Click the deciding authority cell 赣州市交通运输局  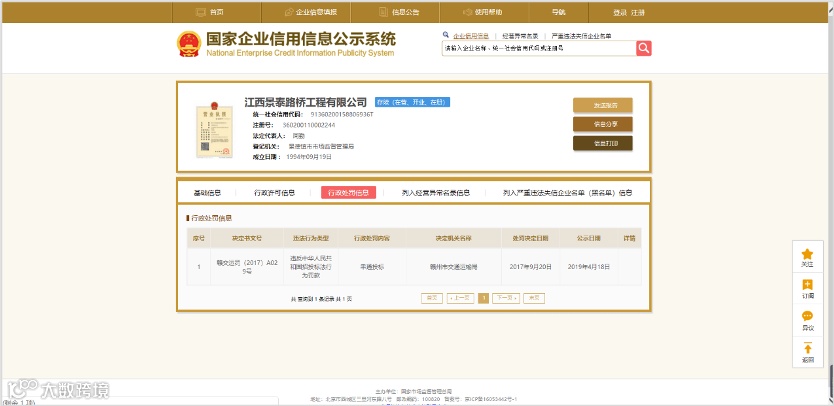[x=454, y=267]
